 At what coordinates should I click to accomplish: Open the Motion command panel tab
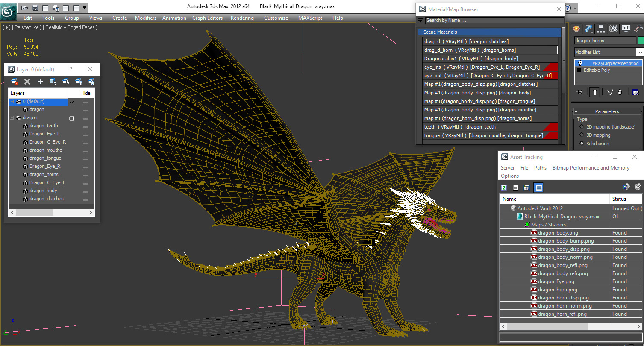[614, 29]
